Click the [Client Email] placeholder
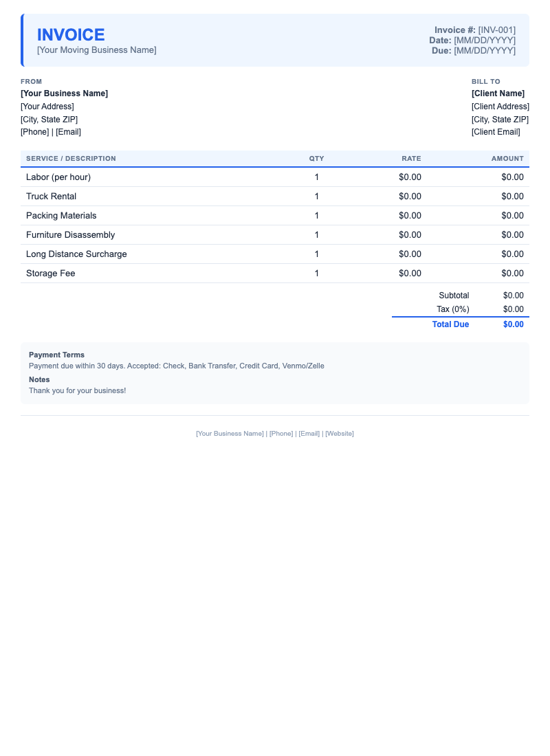550x756 pixels. tap(496, 132)
